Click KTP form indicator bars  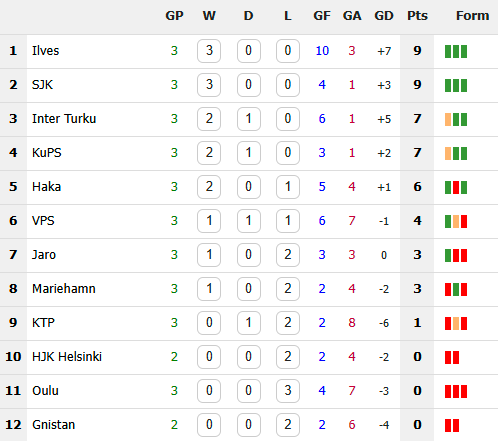pos(456,323)
